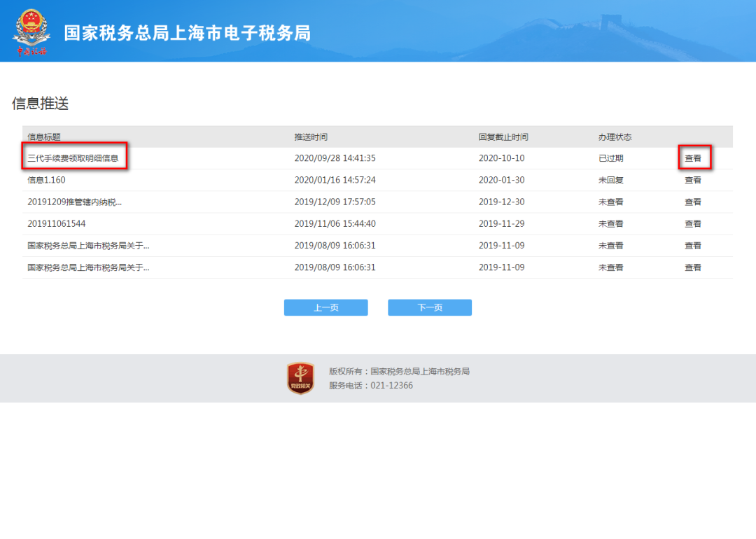Click deadline 2019-11-29
Screen dimensions: 756x539
(x=501, y=224)
